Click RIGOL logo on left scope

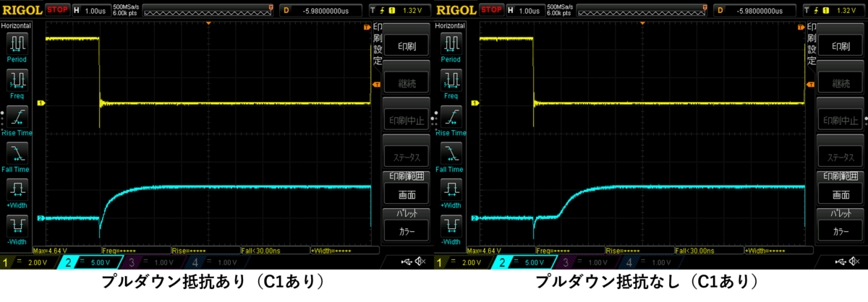(x=22, y=9)
